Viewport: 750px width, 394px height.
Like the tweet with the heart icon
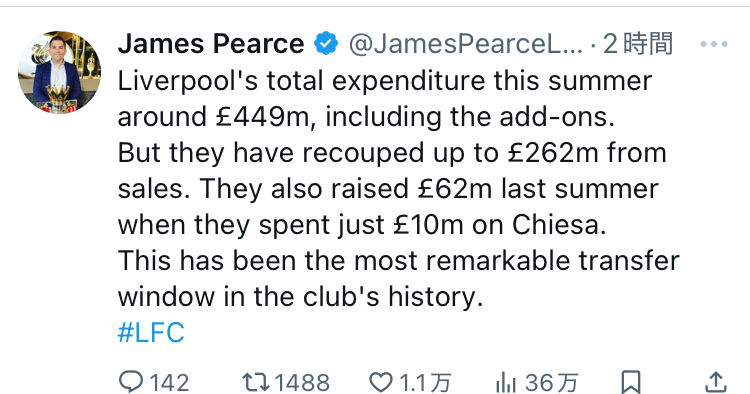click(381, 383)
